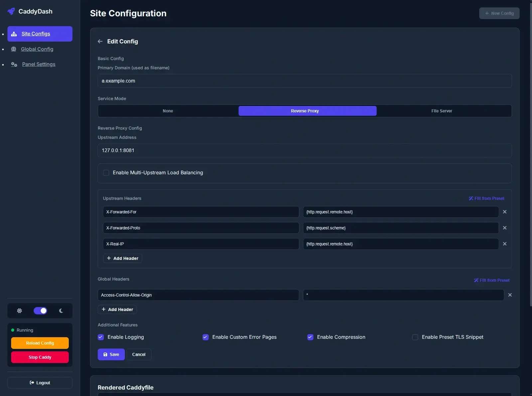This screenshot has width=532, height=396.
Task: Log out with the Logout button
Action: pos(40,383)
